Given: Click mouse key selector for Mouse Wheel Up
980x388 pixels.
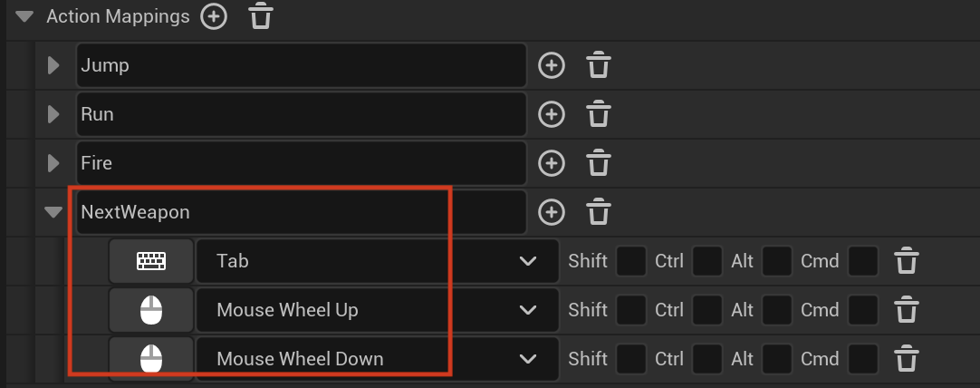Looking at the screenshot, I should 151,310.
